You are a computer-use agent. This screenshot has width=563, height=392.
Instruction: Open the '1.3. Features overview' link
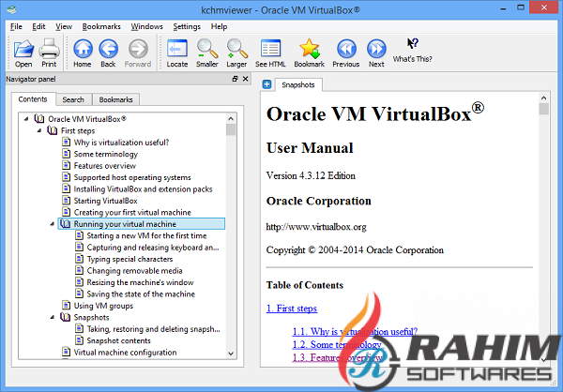pyautogui.click(x=338, y=357)
